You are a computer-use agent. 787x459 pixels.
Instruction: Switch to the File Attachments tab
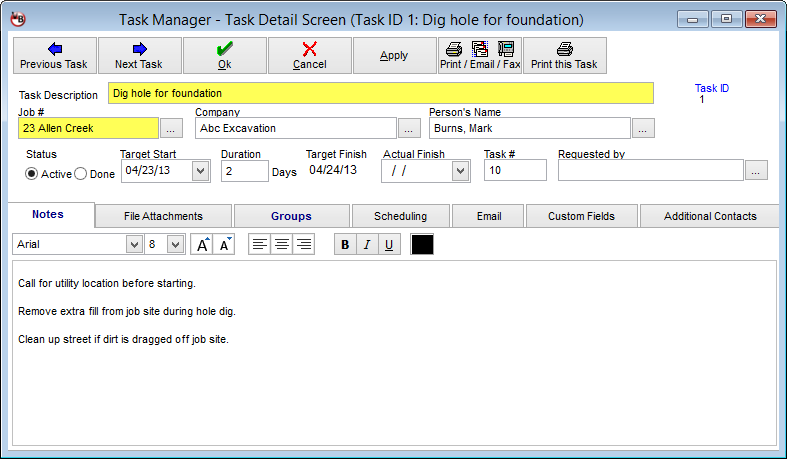coord(163,216)
